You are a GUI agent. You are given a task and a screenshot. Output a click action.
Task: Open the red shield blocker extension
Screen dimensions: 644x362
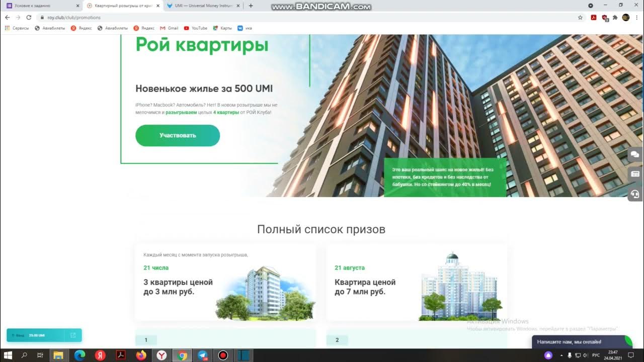(x=605, y=18)
